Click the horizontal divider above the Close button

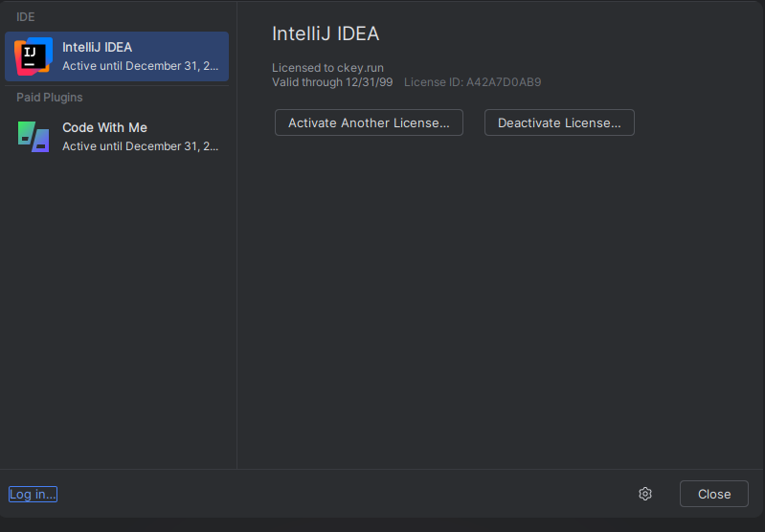pos(383,469)
